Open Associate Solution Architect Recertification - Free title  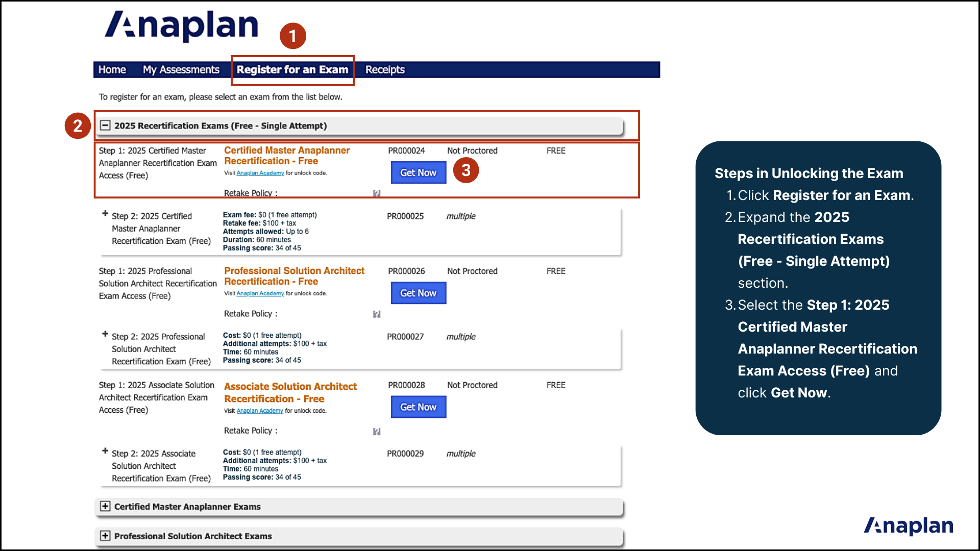pos(290,393)
